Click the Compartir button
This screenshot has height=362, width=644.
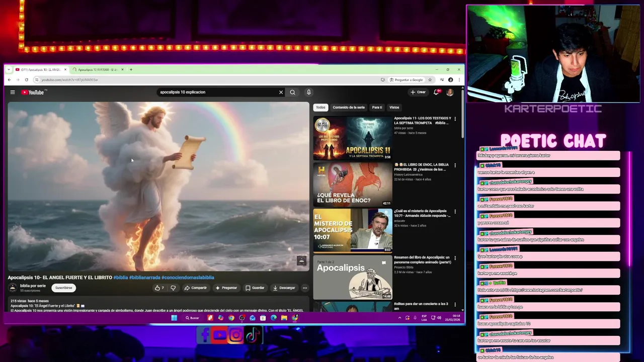196,288
